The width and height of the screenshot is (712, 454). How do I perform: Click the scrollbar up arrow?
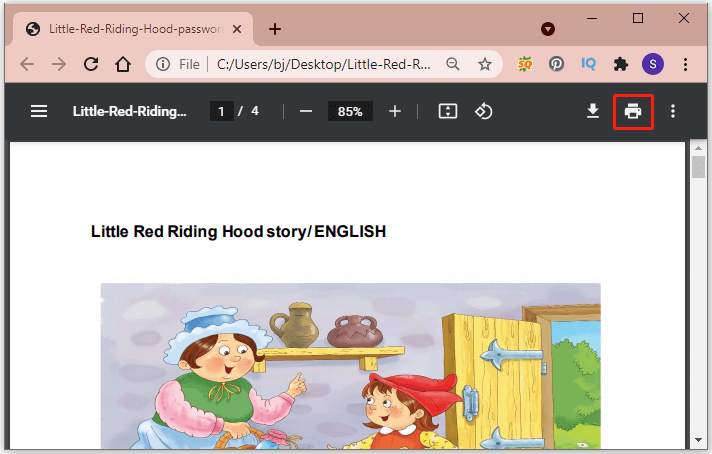698,148
